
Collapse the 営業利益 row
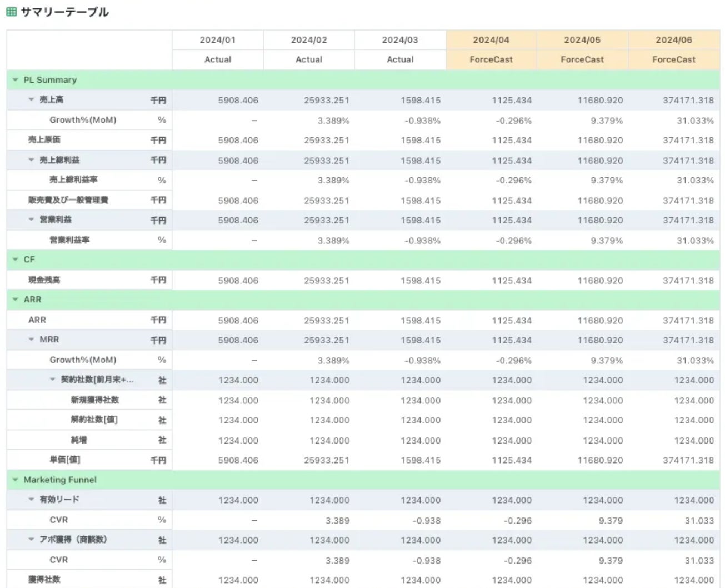32,220
